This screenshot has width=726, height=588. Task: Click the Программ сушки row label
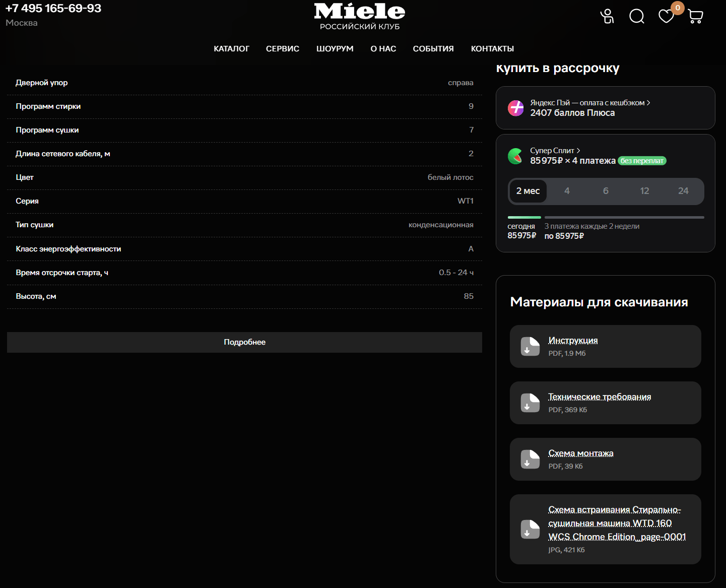pyautogui.click(x=47, y=130)
